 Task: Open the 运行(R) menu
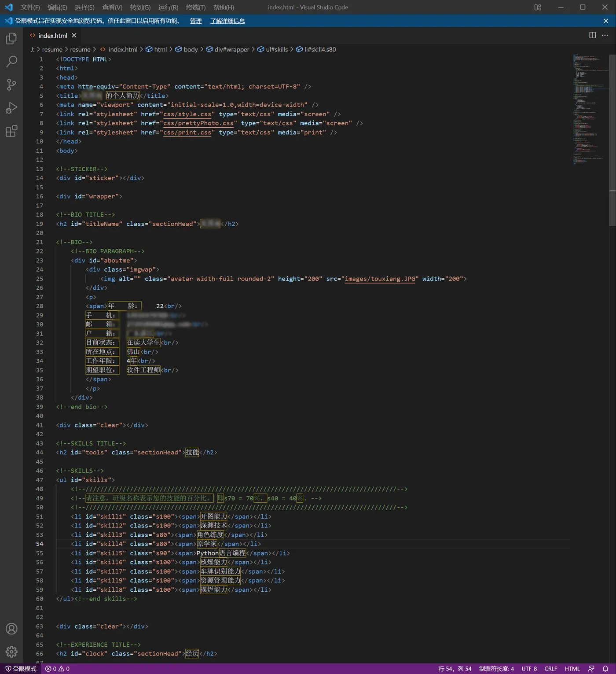[168, 7]
